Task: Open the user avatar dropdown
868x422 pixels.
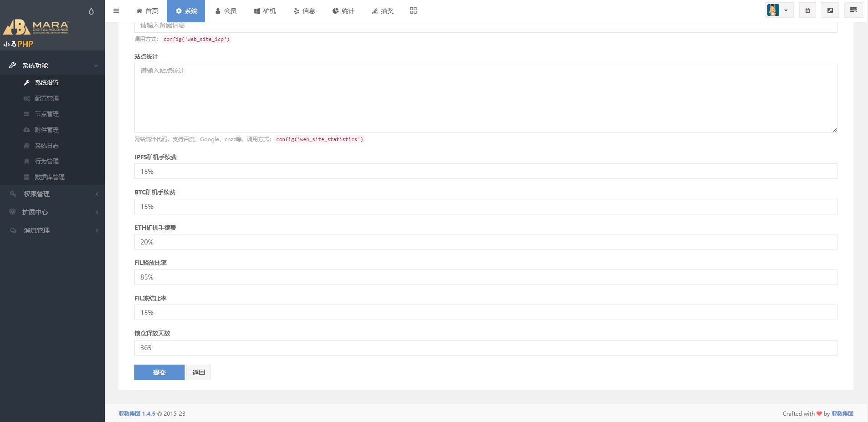Action: [779, 10]
